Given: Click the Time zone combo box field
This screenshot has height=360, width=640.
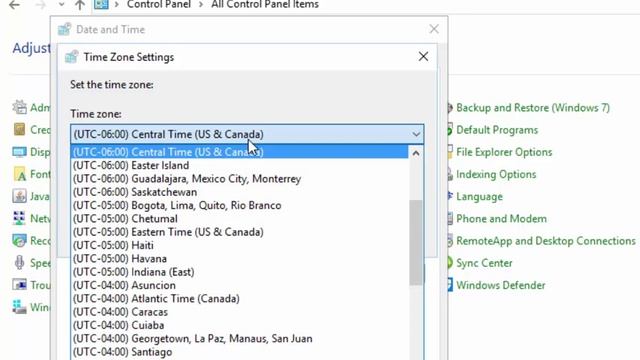Looking at the screenshot, I should tap(247, 134).
